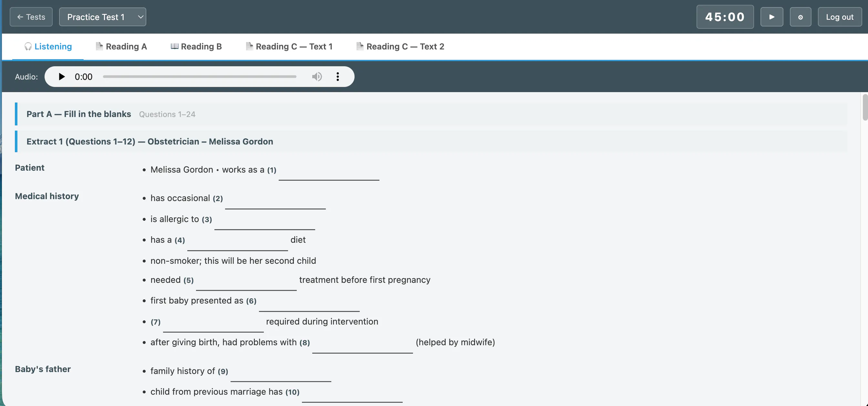
Task: Click blank (4) before 'diet'
Action: 238,241
